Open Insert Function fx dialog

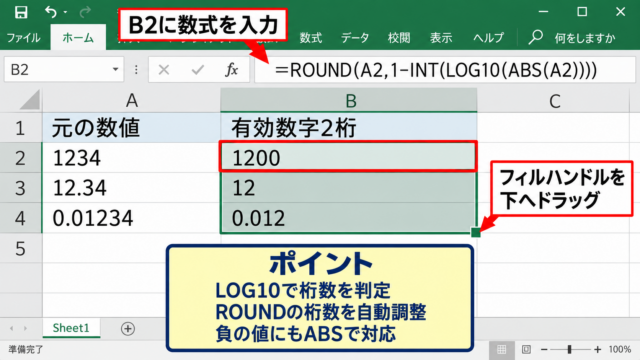click(x=231, y=70)
